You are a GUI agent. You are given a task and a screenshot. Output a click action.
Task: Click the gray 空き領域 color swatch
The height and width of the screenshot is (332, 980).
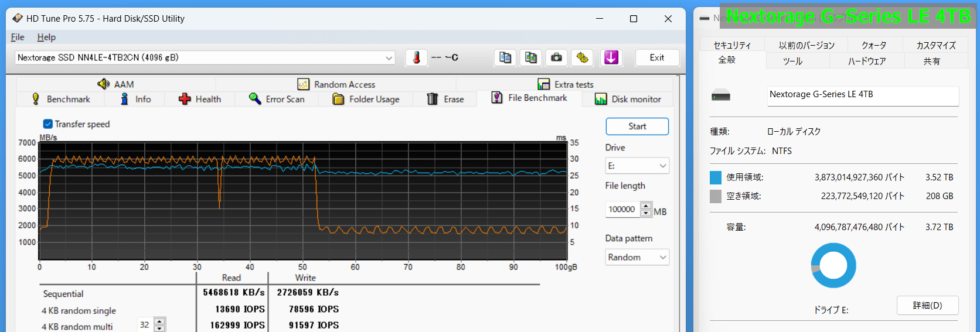[x=715, y=196]
